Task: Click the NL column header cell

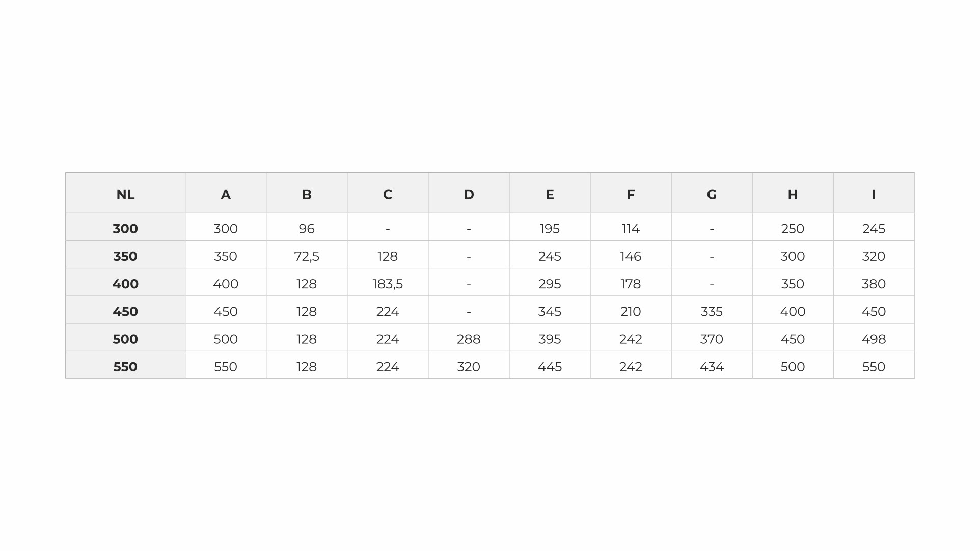Action: coord(125,195)
